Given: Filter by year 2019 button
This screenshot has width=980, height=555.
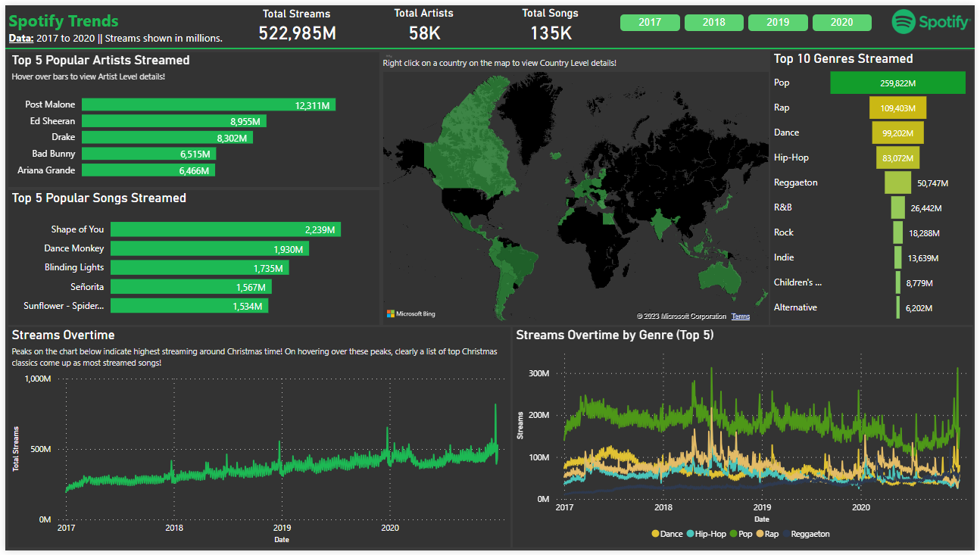Looking at the screenshot, I should (778, 22).
